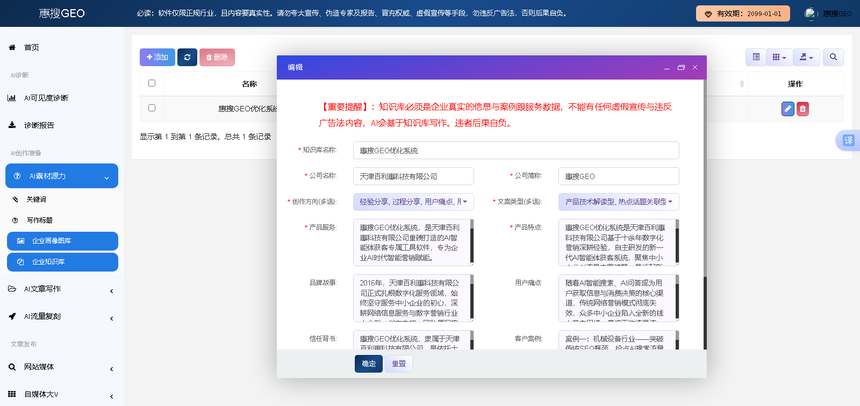Close the 编辑 dialog
This screenshot has width=860, height=406.
click(x=695, y=67)
